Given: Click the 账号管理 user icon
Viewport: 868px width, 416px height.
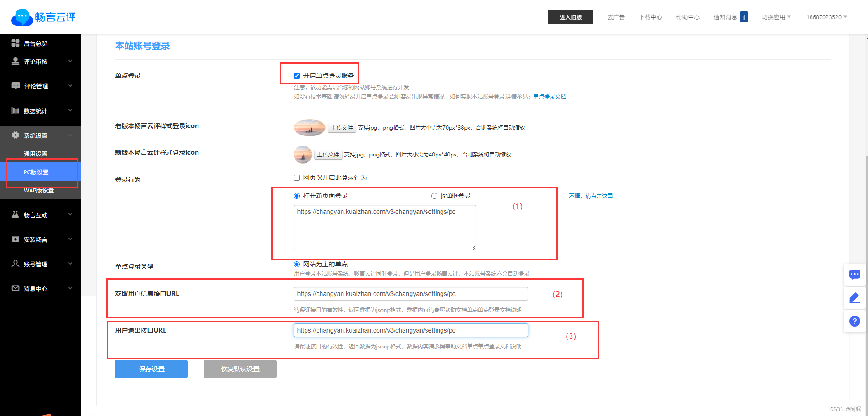Looking at the screenshot, I should pos(16,264).
